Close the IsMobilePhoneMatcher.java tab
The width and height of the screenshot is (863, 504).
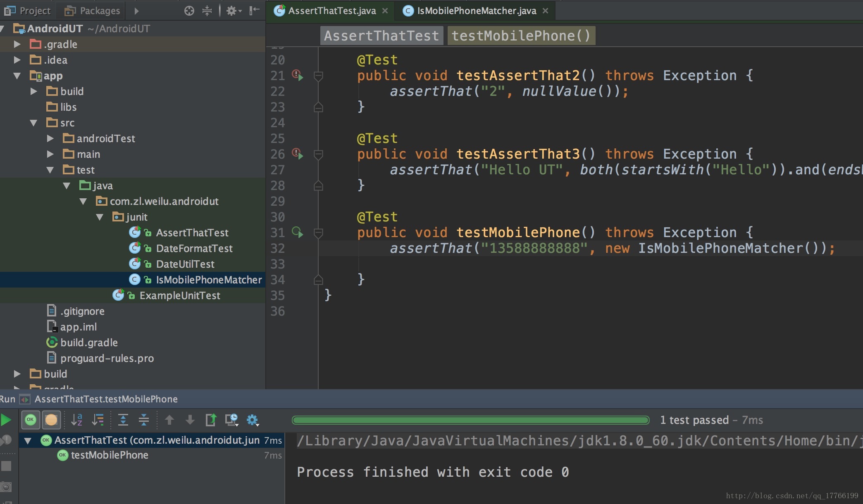545,11
